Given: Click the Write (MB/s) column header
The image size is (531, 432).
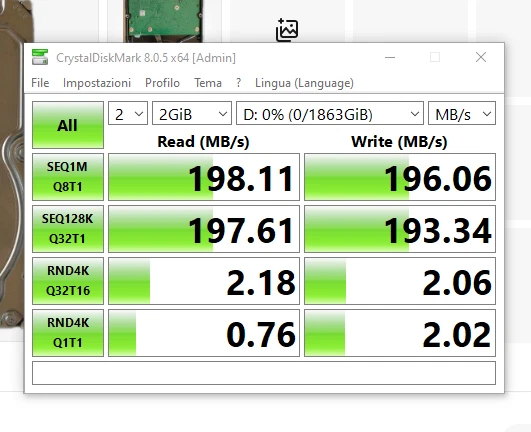Looking at the screenshot, I should [399, 142].
